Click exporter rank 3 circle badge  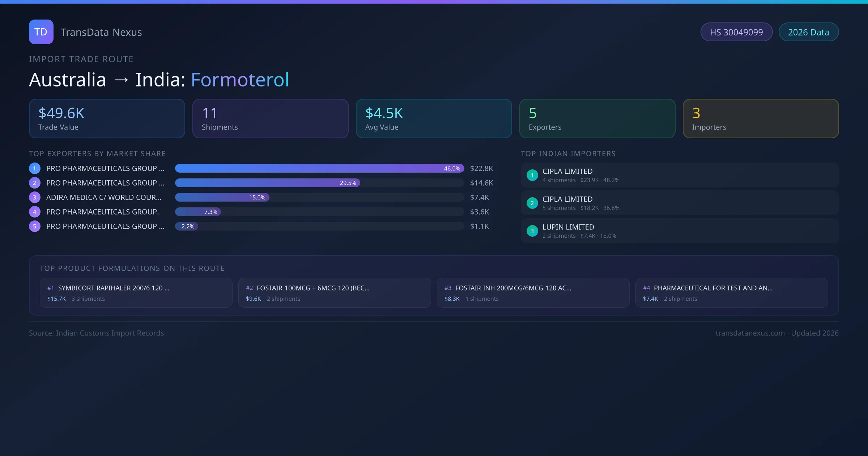[x=35, y=197]
